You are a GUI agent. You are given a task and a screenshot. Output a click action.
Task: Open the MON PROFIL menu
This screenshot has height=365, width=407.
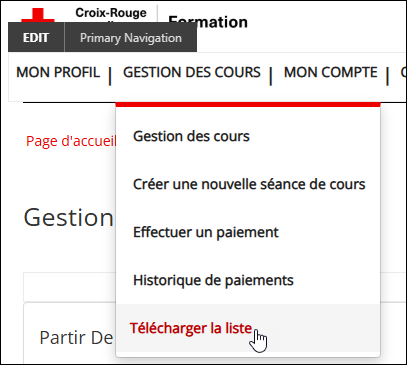click(x=58, y=72)
